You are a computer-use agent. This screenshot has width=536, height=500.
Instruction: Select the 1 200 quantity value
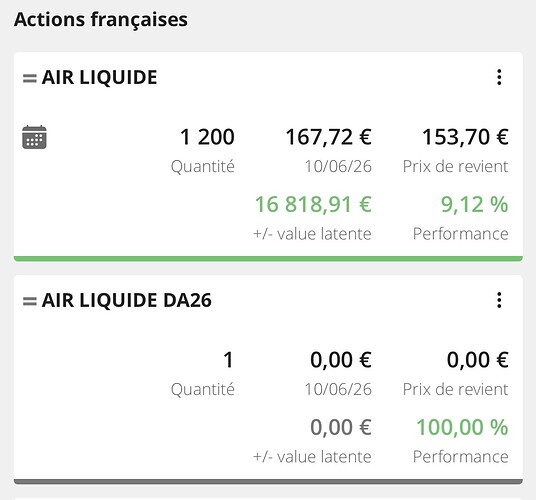207,137
